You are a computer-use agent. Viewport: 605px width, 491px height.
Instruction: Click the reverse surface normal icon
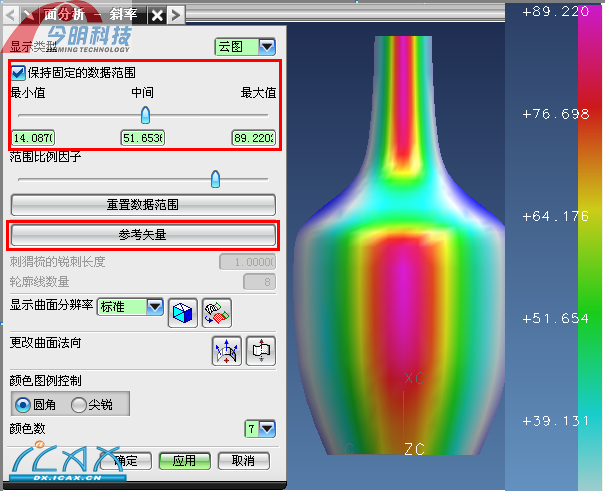pyautogui.click(x=260, y=351)
